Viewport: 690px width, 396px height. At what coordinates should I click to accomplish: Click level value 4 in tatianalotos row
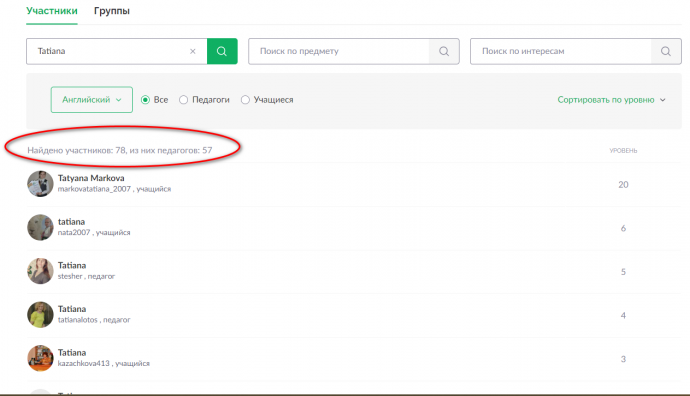623,315
